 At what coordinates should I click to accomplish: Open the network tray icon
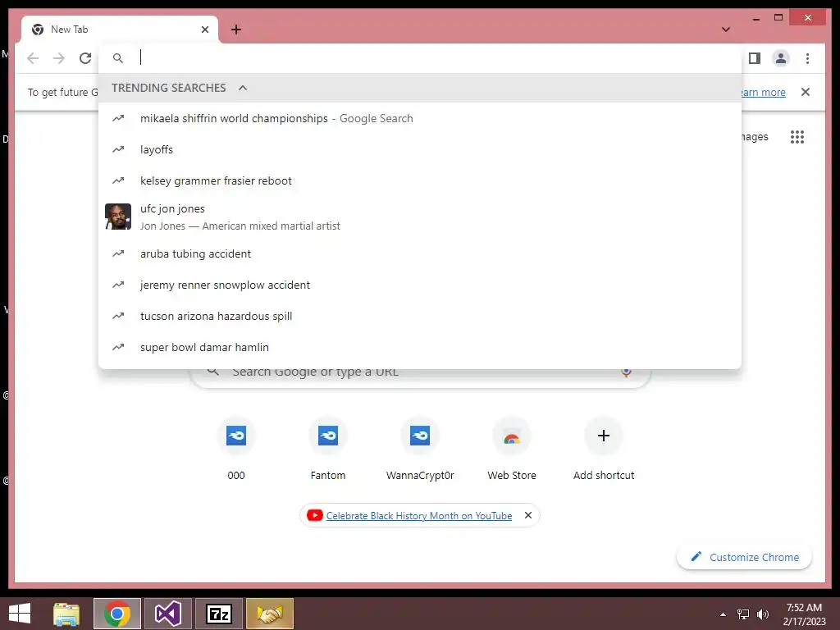743,614
